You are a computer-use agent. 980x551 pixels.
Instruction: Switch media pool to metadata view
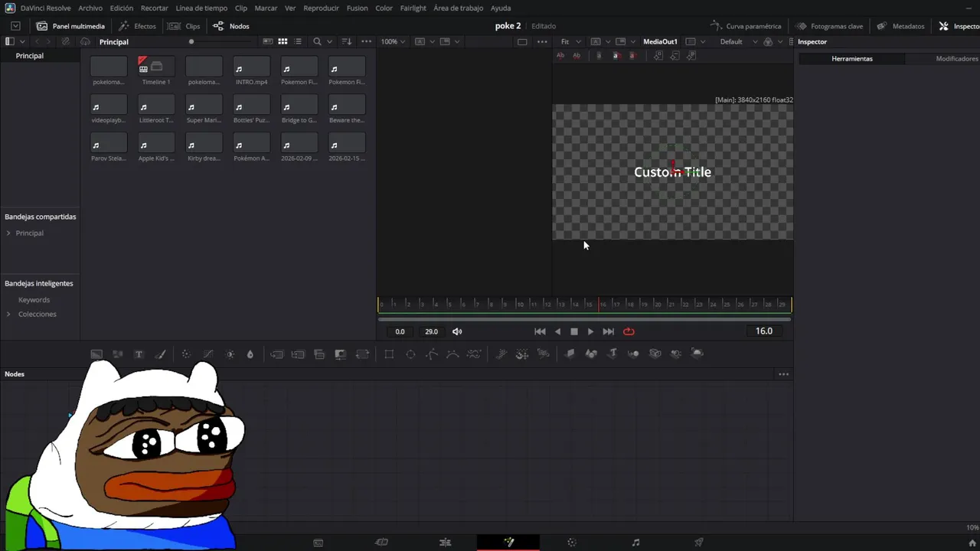267,41
